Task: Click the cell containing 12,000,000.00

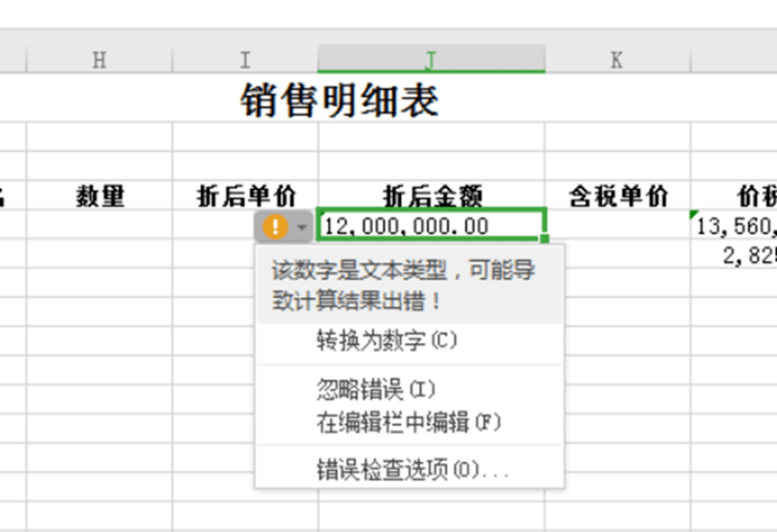Action: click(431, 226)
